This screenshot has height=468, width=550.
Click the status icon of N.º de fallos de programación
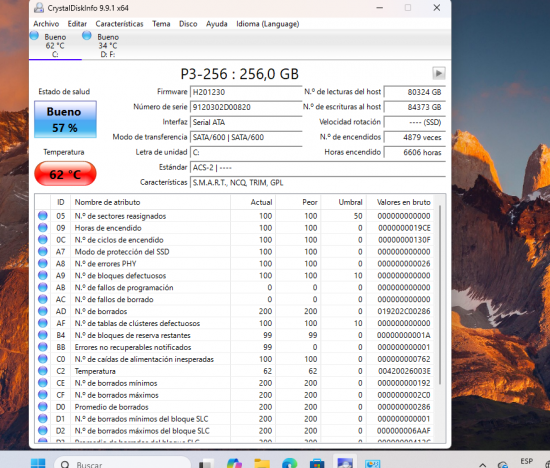(43, 287)
